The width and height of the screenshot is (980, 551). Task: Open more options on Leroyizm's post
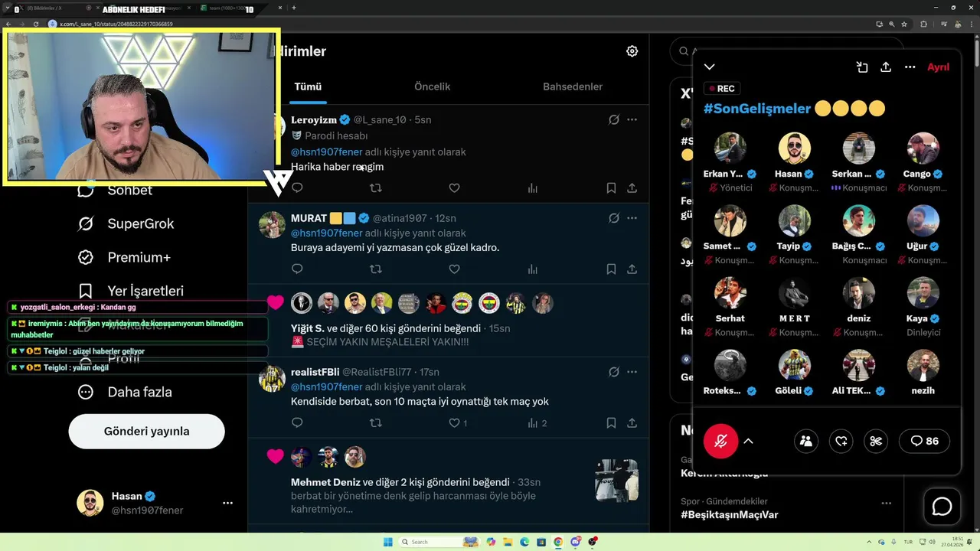(632, 120)
